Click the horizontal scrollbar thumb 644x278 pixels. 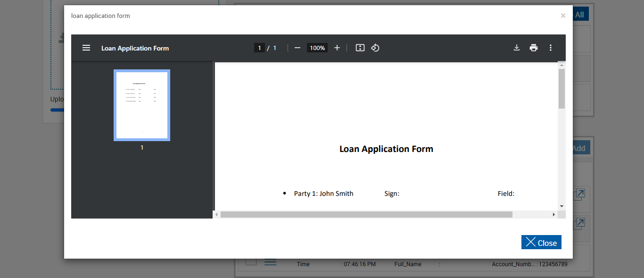click(x=366, y=214)
